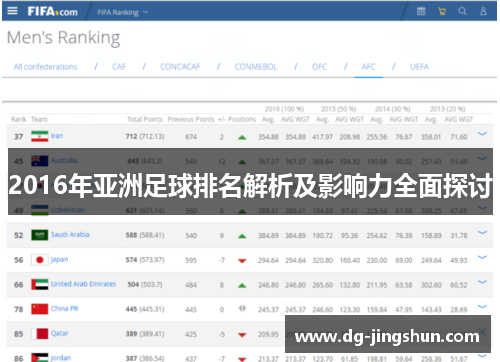Click the Saudi Arabia flag icon
The height and width of the screenshot is (362, 500).
click(40, 235)
